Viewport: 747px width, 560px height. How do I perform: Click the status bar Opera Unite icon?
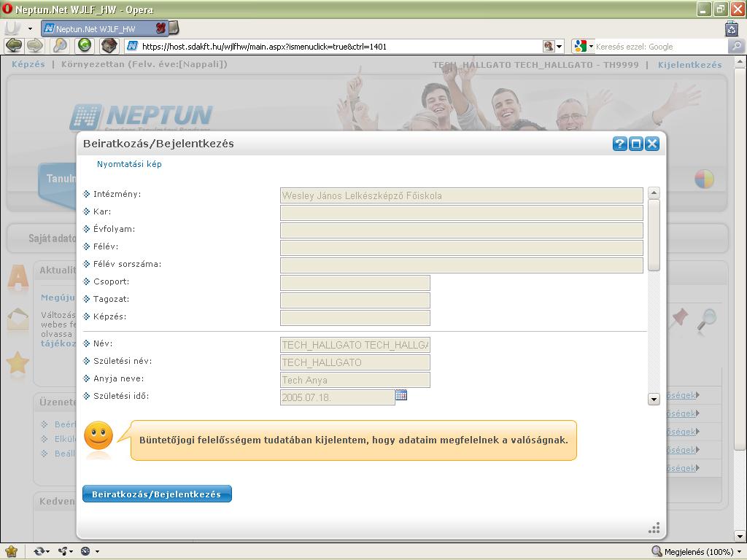65,551
